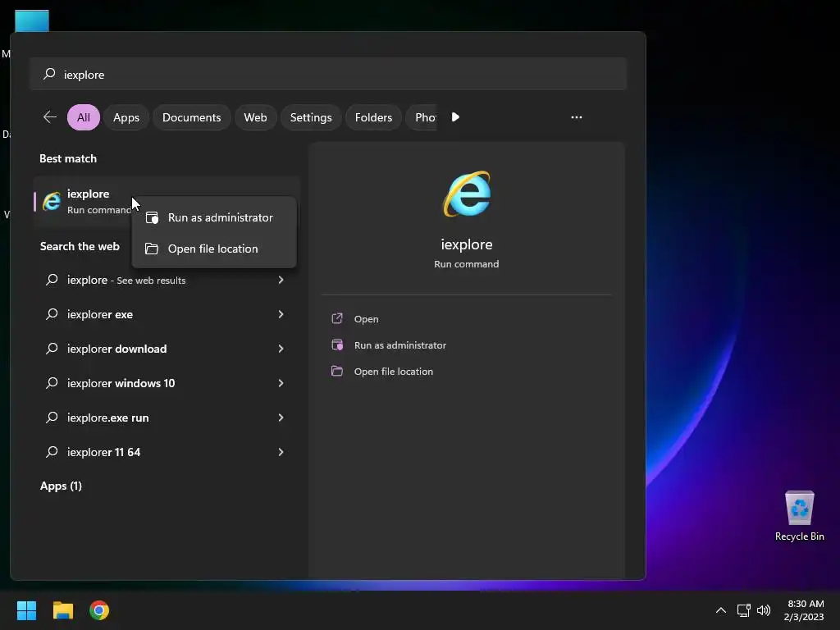
Task: Click search icon next to iexplorer download
Action: point(52,348)
